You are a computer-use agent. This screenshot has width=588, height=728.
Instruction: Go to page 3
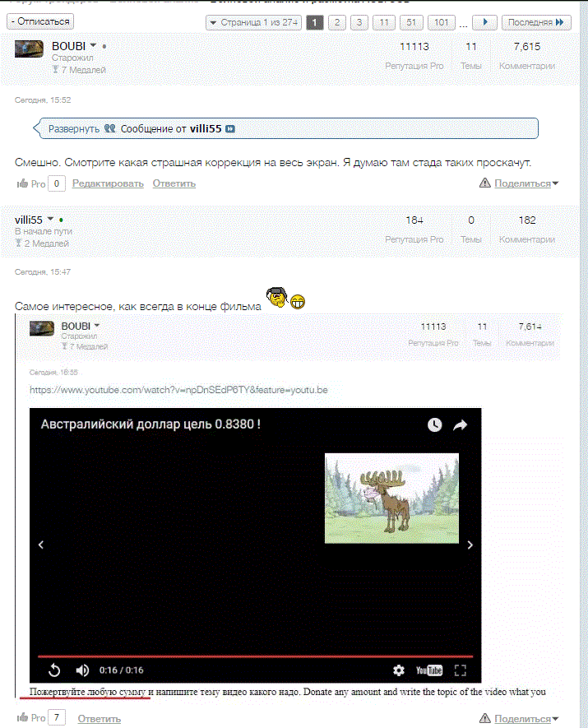[359, 22]
